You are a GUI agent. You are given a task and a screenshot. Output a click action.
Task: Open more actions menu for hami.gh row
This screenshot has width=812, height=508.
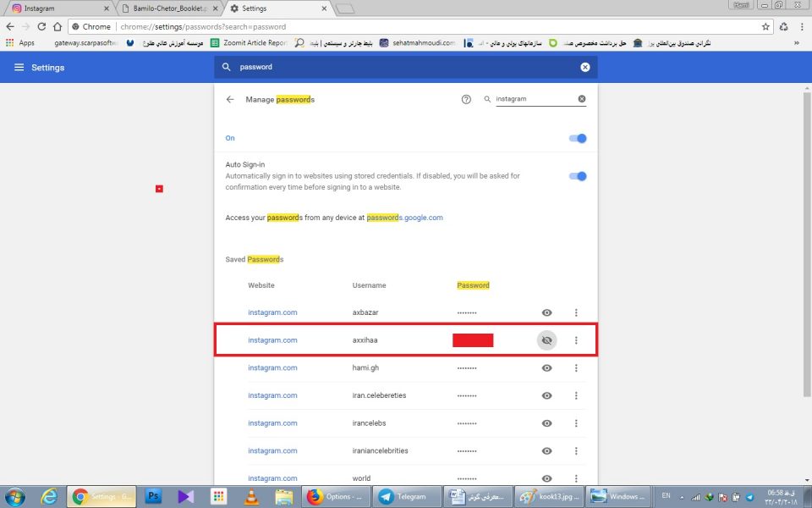click(576, 367)
